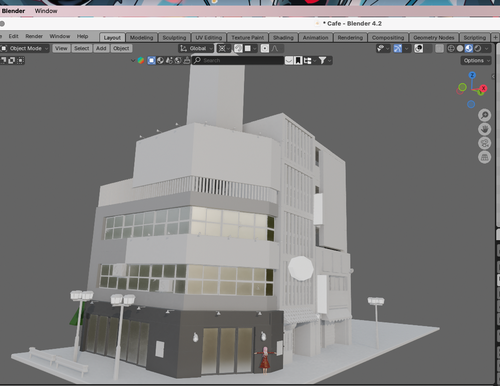The image size is (500, 386).
Task: Open Blender's Render menu
Action: pos(34,36)
